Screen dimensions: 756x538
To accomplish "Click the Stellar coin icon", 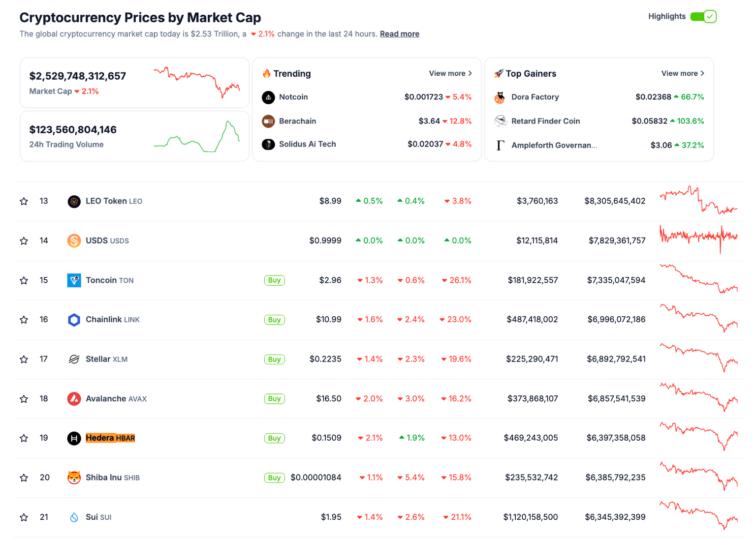I will (x=74, y=359).
